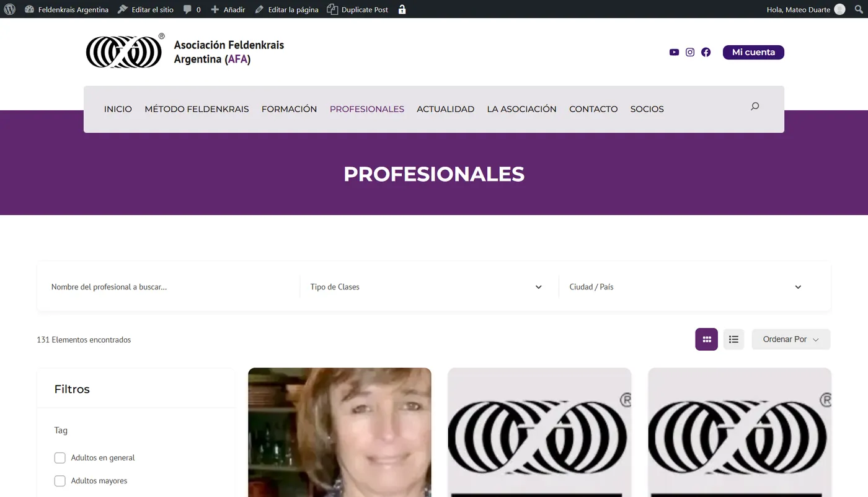Click Añadir in admin bar
Screen dimensions: 868x497
pyautogui.click(x=228, y=9)
